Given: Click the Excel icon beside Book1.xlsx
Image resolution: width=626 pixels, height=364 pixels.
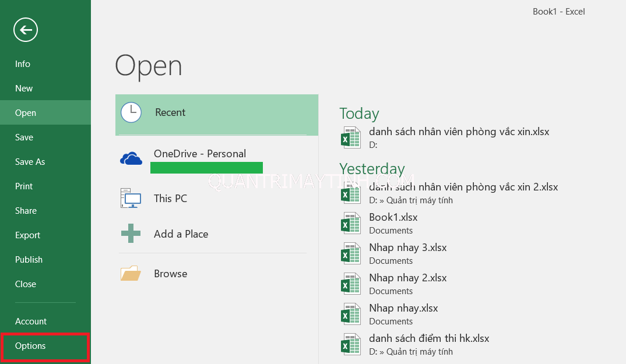Looking at the screenshot, I should 351,223.
